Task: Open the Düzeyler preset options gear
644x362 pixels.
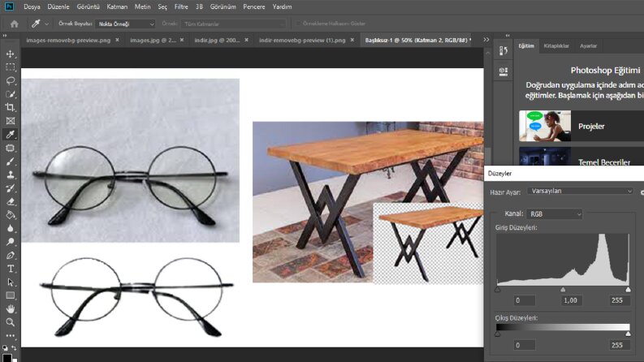Action: coord(642,192)
